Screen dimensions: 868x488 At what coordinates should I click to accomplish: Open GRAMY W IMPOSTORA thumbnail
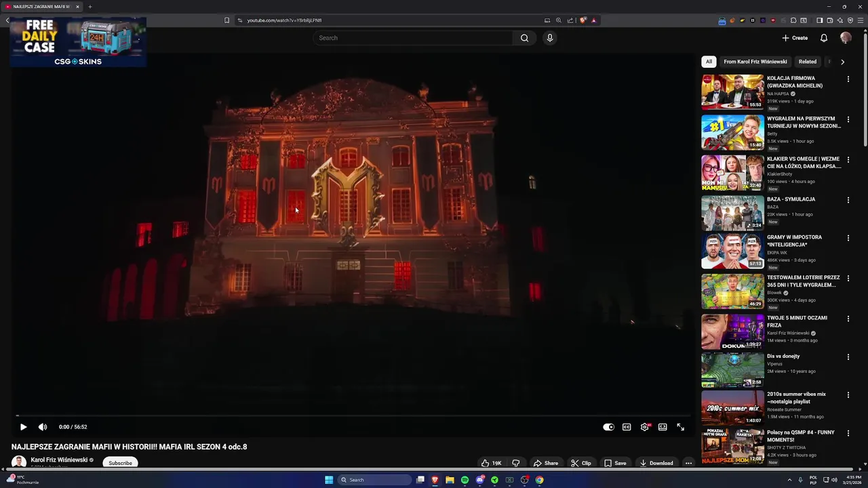(x=732, y=251)
